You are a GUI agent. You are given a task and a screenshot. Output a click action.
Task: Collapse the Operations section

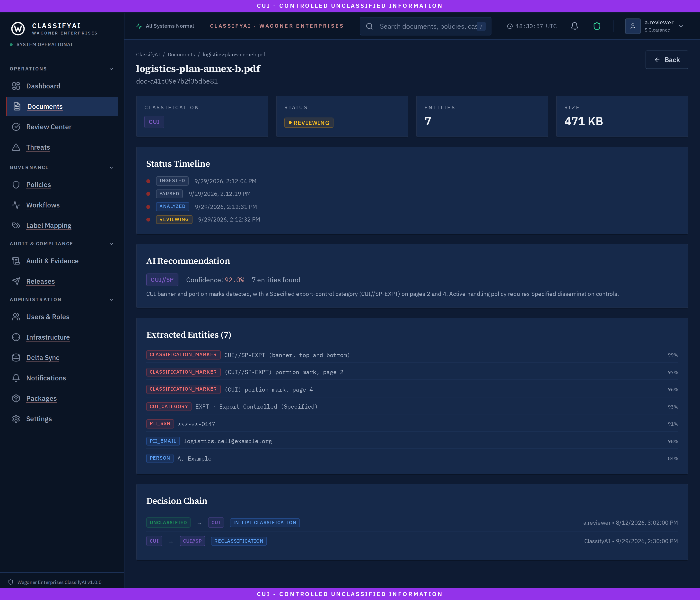tap(111, 69)
